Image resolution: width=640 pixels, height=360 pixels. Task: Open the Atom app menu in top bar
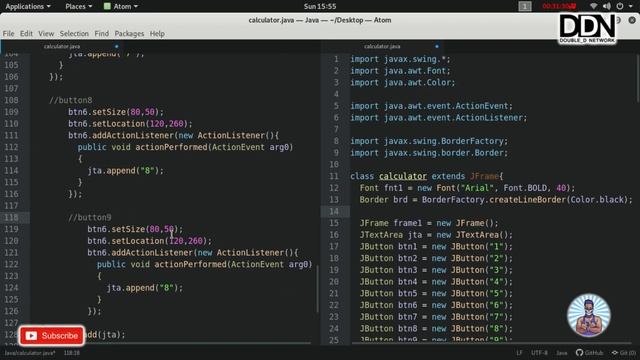click(x=121, y=6)
